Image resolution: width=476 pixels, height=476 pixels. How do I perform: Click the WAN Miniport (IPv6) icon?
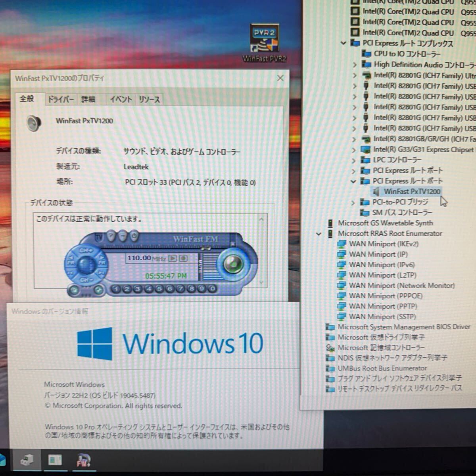pos(341,265)
